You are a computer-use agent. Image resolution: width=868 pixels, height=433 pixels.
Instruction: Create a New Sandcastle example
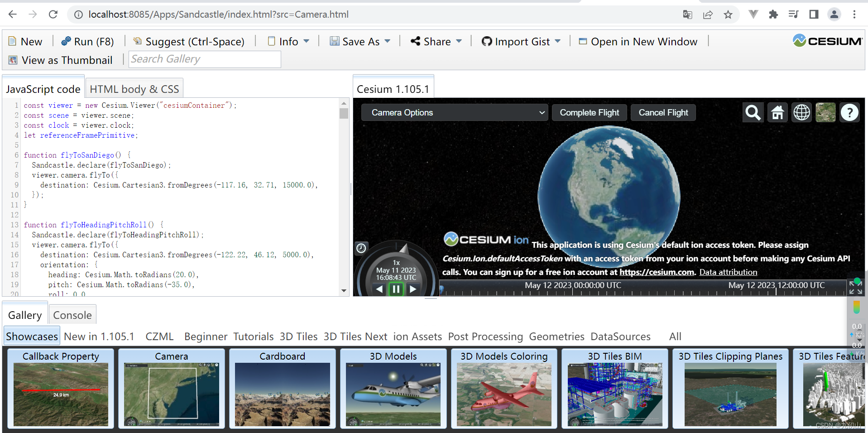(25, 42)
